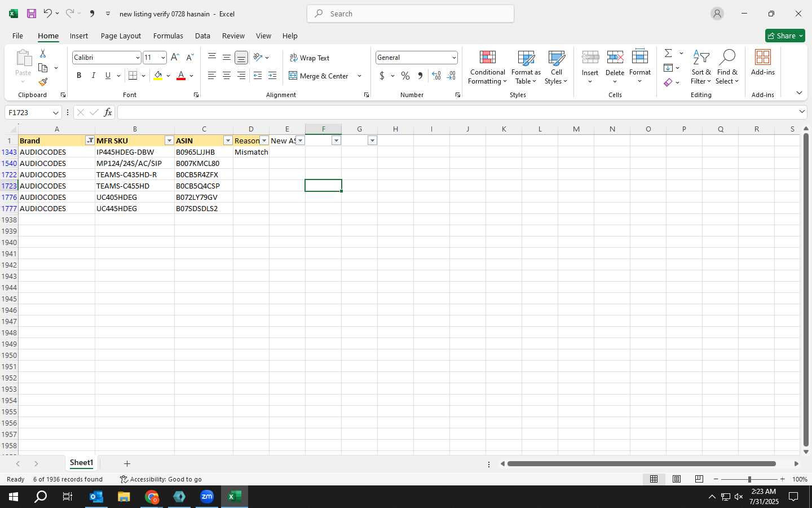Click the Paste clipboard icon
Screen dimensions: 812x508
click(23, 58)
